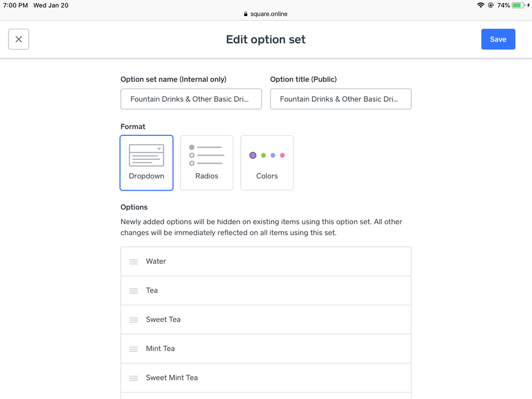Click the Sweet Mint Tea drag handle
Screen dimensions: 532x399
134,378
